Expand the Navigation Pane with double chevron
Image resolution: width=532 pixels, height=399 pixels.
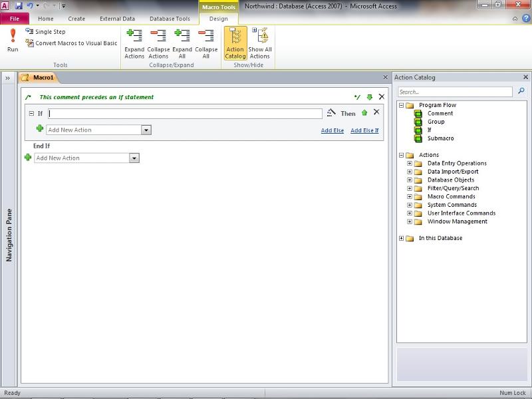[x=7, y=78]
